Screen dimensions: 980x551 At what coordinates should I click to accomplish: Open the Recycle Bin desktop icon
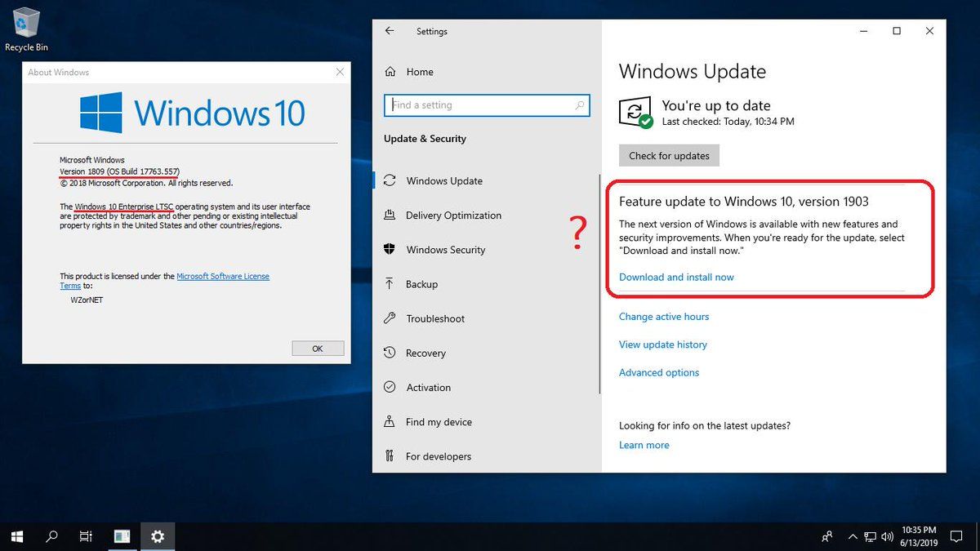[26, 29]
